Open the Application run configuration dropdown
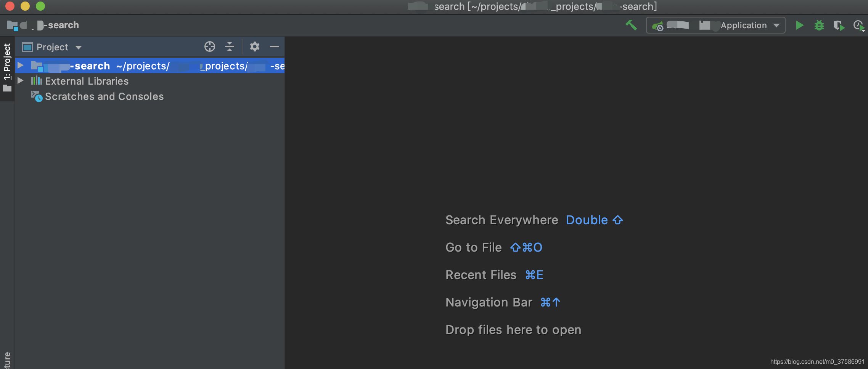Screen dimensions: 868x369 point(715,25)
